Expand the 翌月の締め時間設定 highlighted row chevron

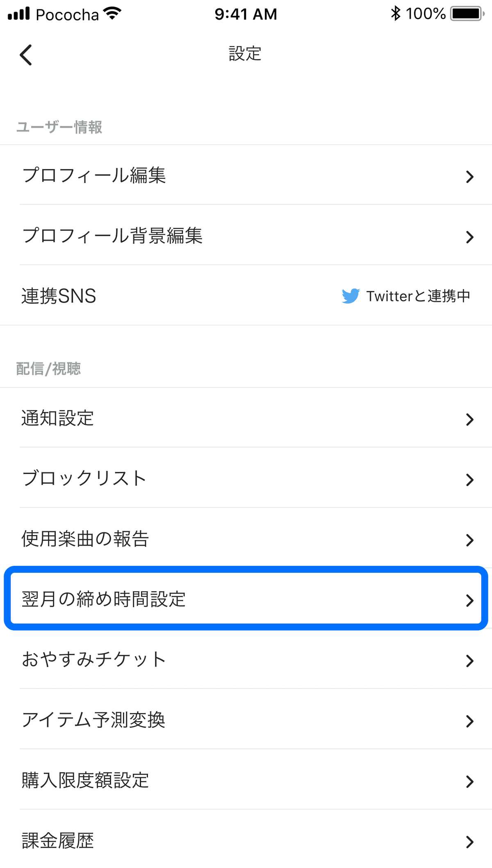470,601
